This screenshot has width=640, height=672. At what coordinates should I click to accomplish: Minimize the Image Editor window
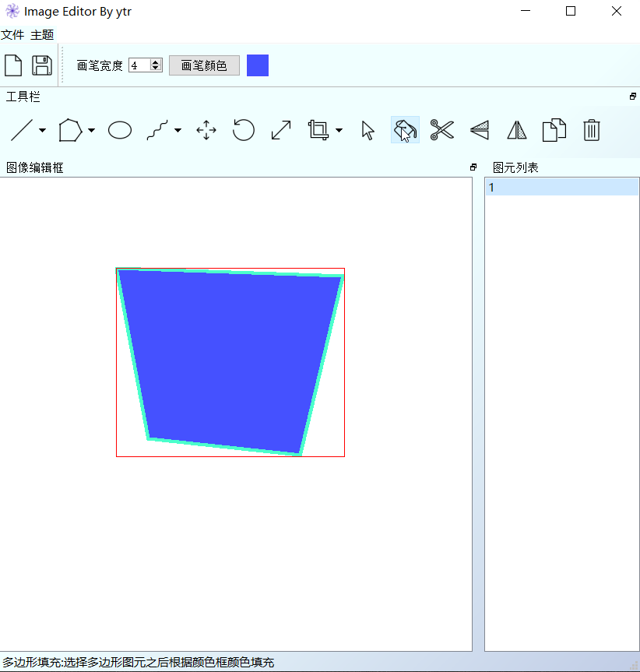coord(526,11)
